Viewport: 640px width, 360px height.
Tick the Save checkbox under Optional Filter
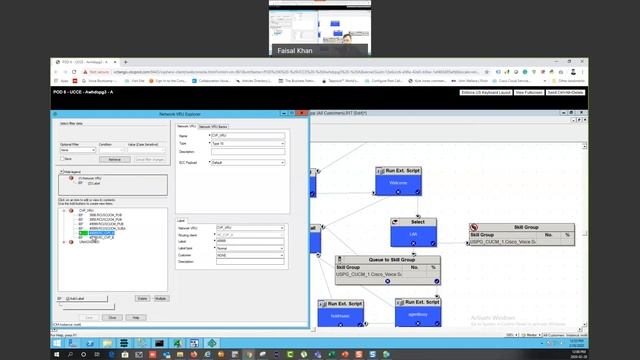click(62, 159)
